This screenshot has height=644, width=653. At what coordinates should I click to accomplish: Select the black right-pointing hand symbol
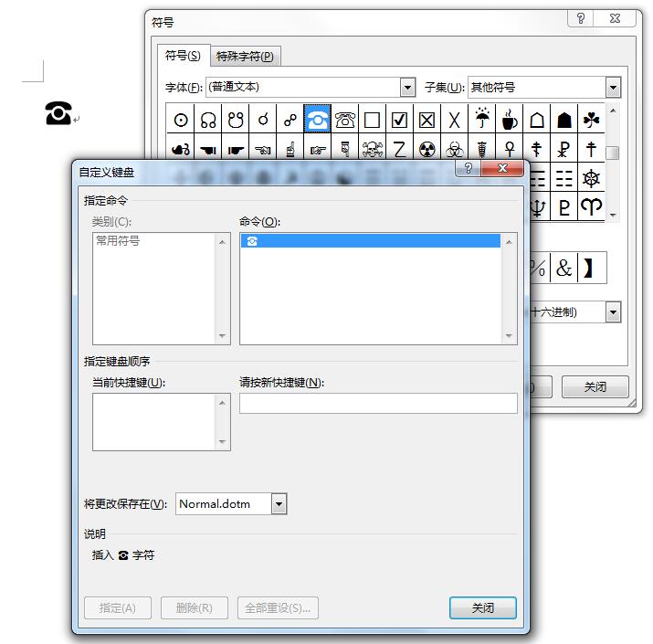(x=236, y=148)
